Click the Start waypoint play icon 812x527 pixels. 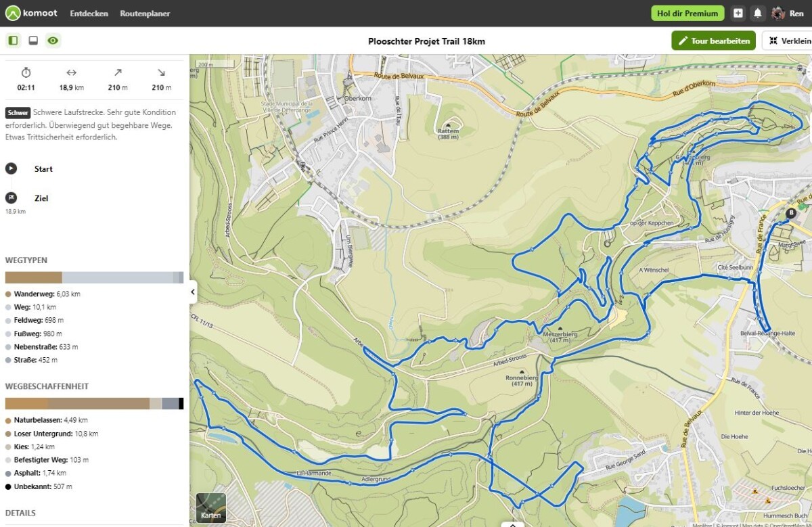(x=12, y=168)
